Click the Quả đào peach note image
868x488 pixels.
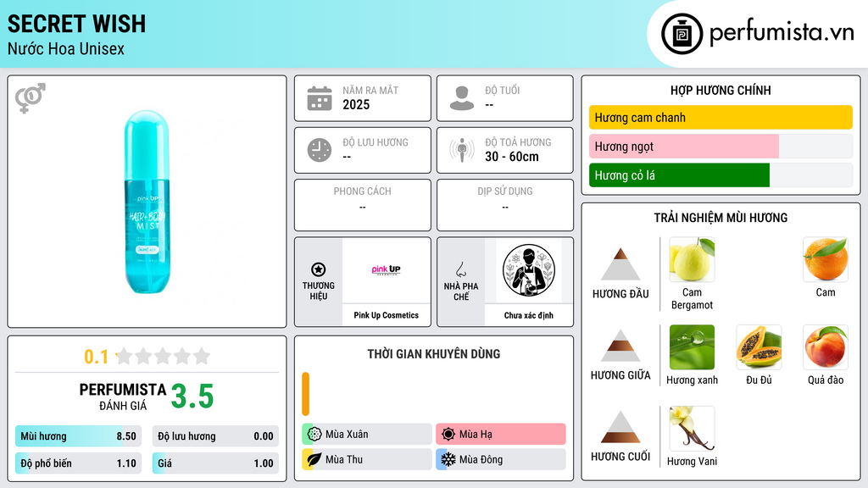tap(826, 347)
